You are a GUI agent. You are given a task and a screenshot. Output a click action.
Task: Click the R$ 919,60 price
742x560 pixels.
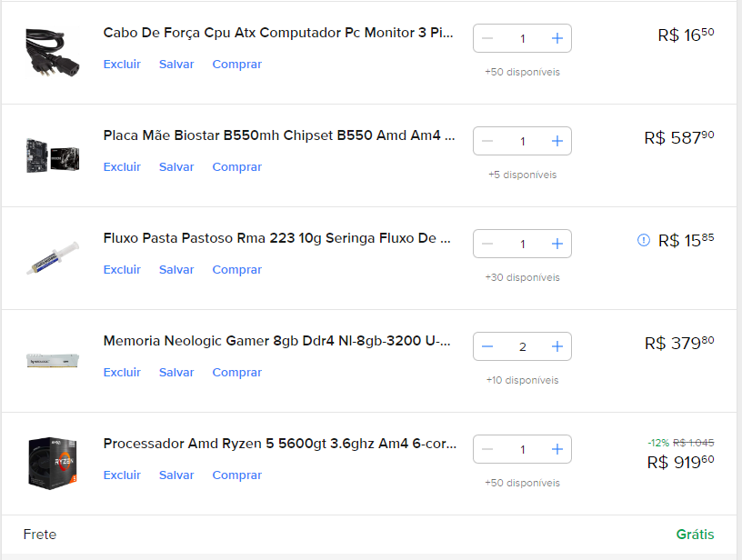[x=680, y=462]
